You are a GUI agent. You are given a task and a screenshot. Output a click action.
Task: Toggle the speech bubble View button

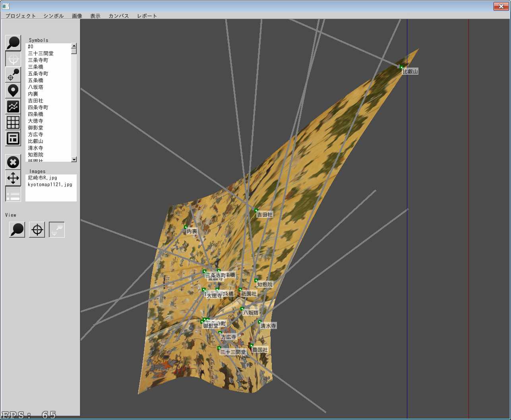17,230
